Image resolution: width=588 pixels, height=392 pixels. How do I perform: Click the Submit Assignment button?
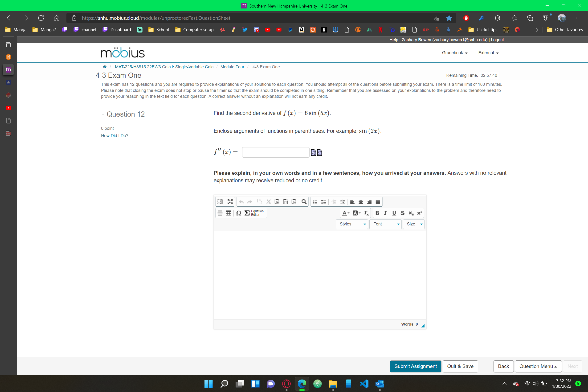point(416,366)
